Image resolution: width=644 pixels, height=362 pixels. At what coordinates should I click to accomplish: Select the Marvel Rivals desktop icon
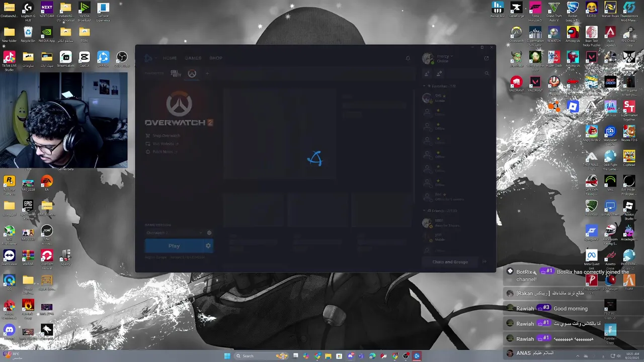pos(610,10)
